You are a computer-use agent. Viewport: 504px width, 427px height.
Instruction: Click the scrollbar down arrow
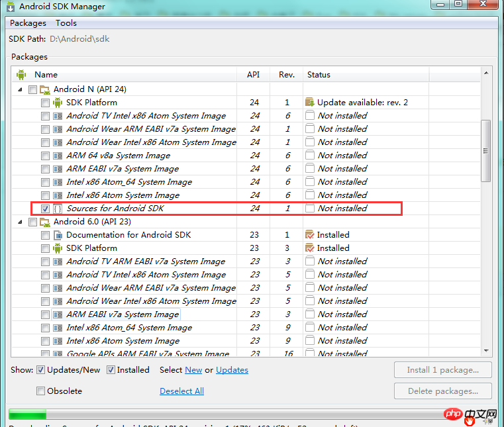[x=486, y=351]
